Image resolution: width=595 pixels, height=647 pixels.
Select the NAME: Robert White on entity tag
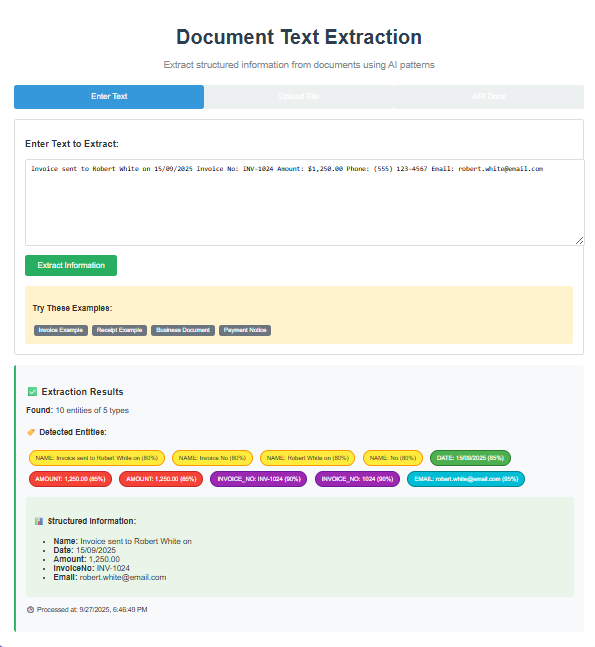[307, 458]
